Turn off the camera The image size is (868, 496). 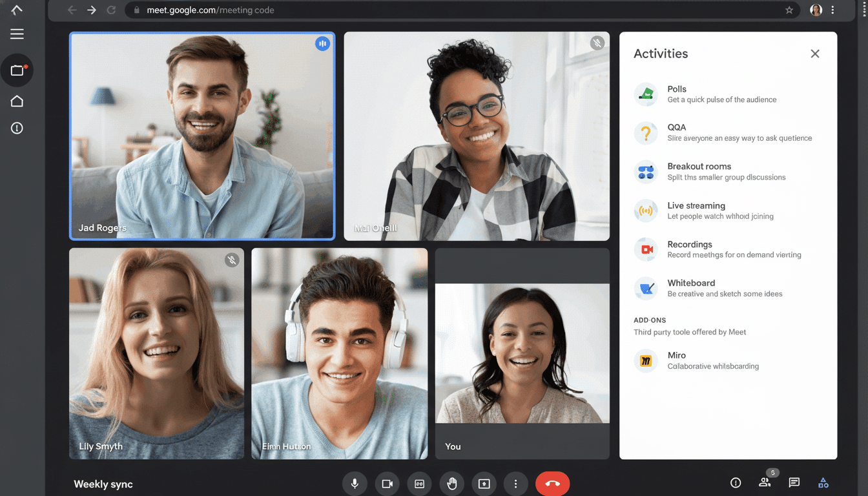pos(387,483)
